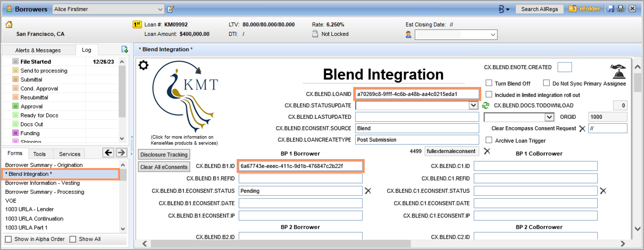Clear Encompass Consent Request X icon
This screenshot has height=250, width=644.
click(x=582, y=128)
